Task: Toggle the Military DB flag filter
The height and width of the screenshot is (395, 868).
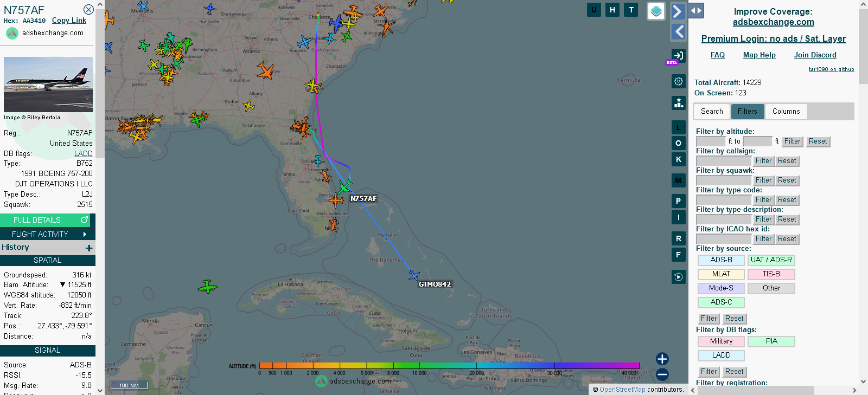Action: click(721, 341)
